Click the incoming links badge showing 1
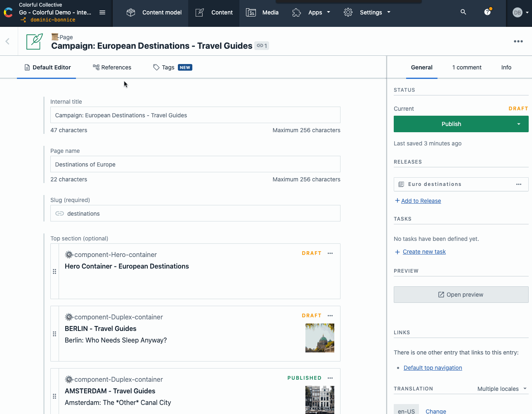Screen dimensions: 532x414 point(262,46)
